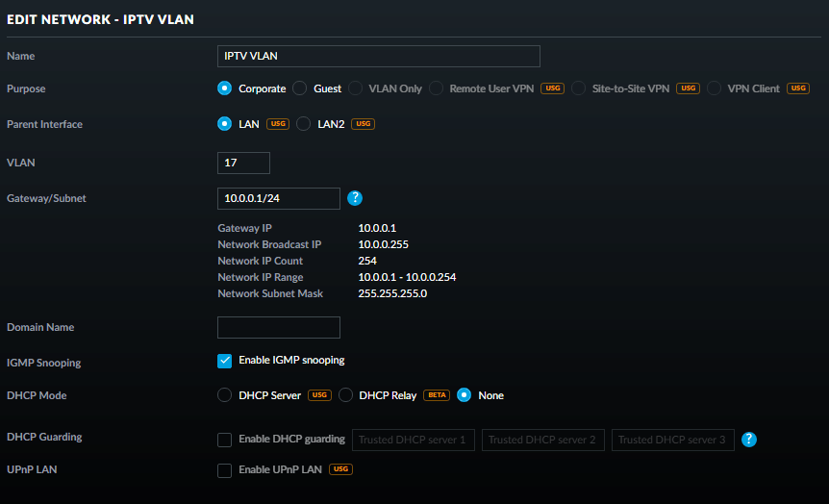829x504 pixels.
Task: Choose the VPN Client purpose
Action: (714, 88)
